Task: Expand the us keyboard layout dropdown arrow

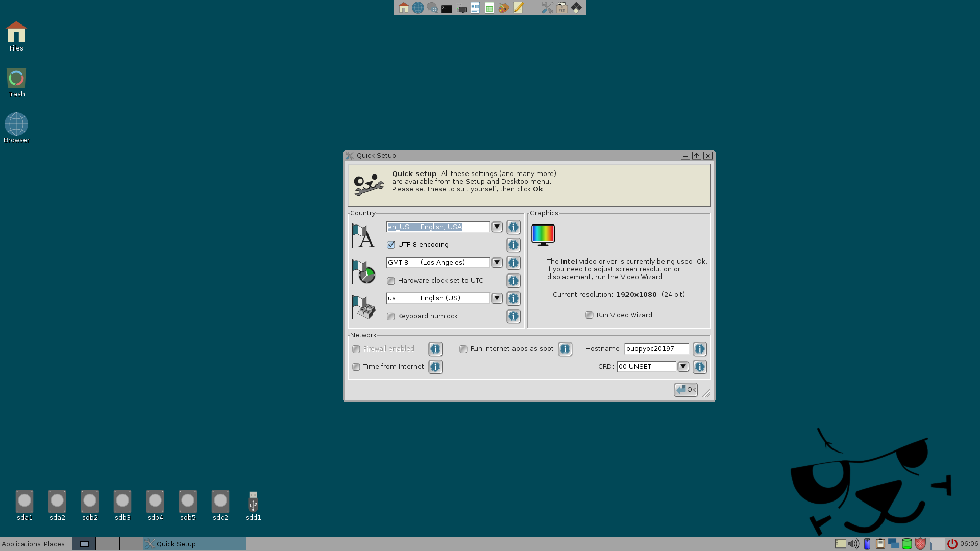Action: point(497,298)
